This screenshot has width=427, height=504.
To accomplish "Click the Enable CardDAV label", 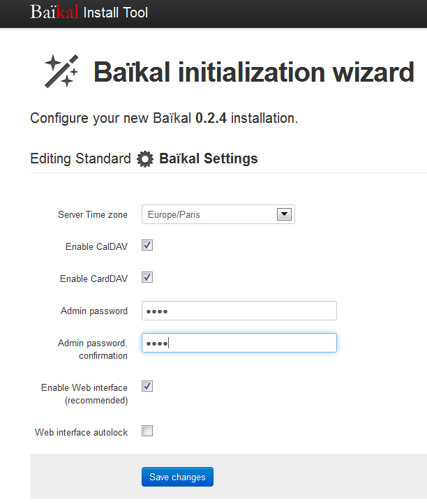I will (x=93, y=279).
